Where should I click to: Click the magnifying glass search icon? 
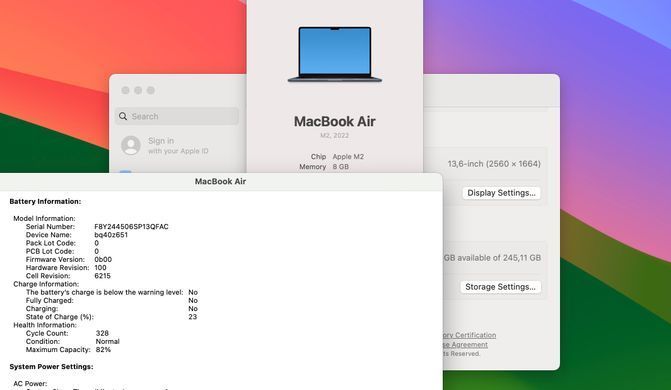(123, 116)
